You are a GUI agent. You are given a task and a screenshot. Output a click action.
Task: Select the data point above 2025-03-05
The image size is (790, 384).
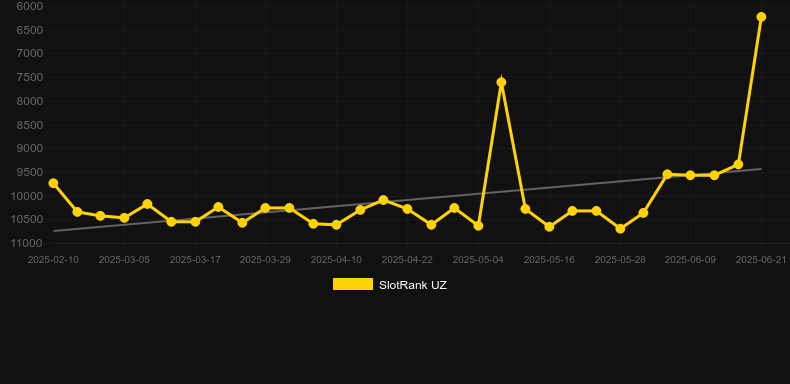124,218
